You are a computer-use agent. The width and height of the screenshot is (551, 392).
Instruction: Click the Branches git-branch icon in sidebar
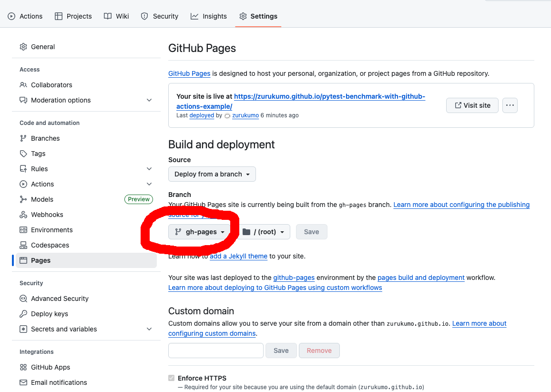pyautogui.click(x=23, y=138)
